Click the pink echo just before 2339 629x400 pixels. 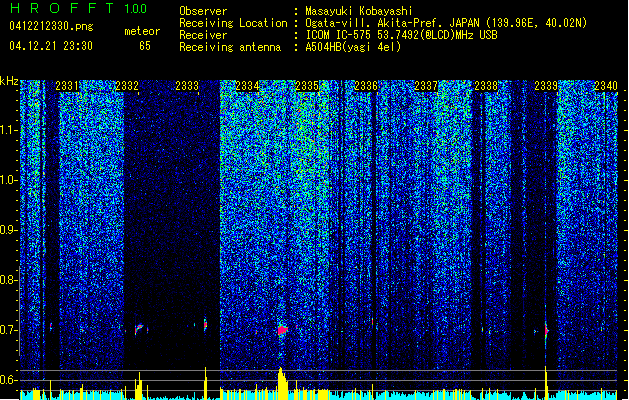[546, 331]
